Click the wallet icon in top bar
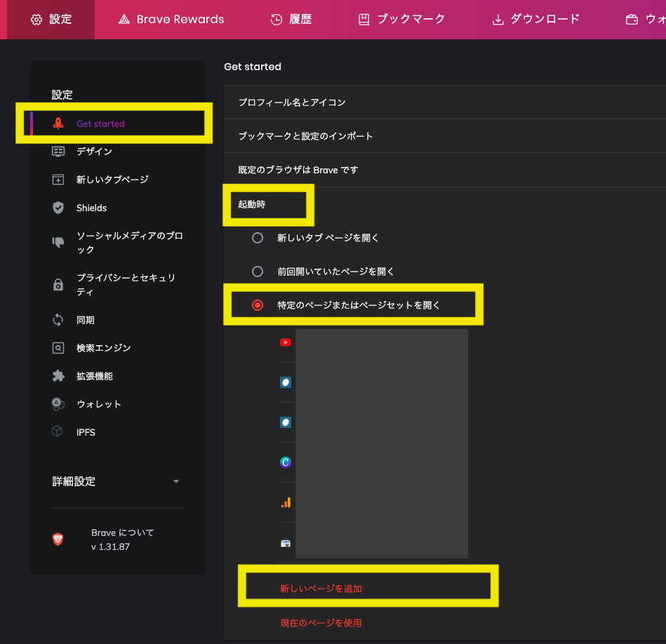 click(x=632, y=20)
